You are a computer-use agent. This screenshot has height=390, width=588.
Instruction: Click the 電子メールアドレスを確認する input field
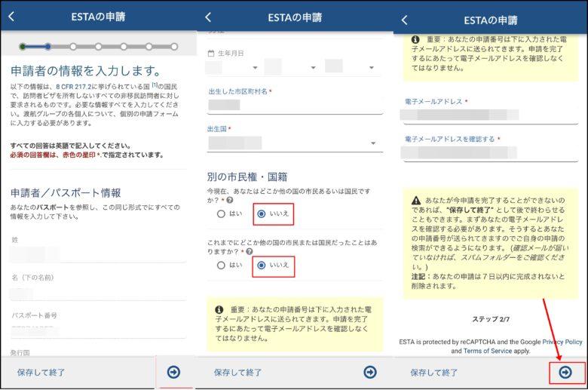point(490,153)
